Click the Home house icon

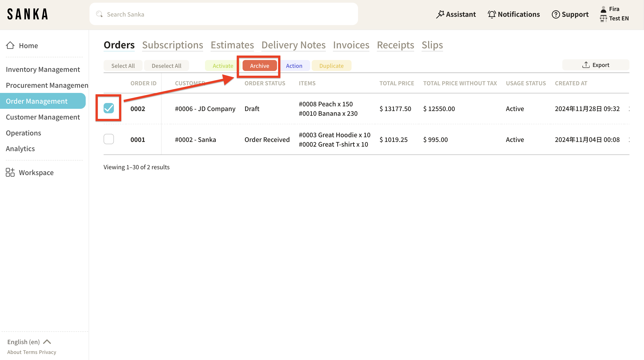[10, 45]
